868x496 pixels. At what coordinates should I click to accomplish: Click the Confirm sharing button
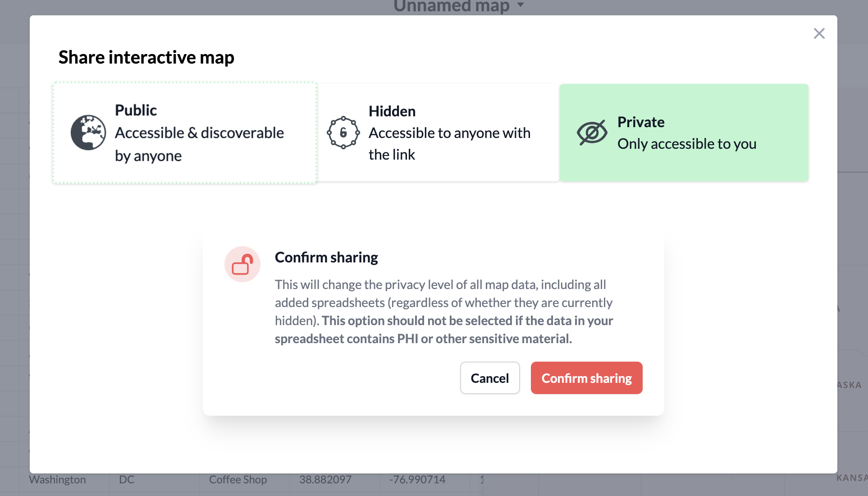point(586,378)
